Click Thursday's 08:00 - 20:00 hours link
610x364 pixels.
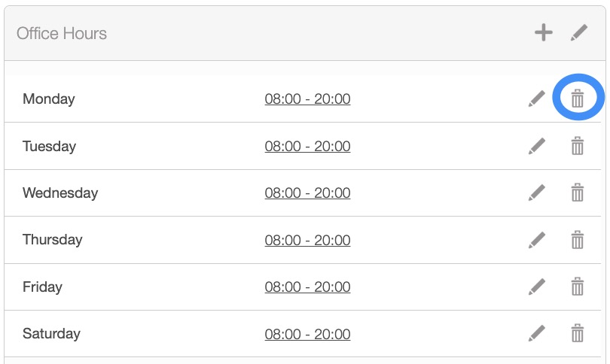tap(307, 240)
